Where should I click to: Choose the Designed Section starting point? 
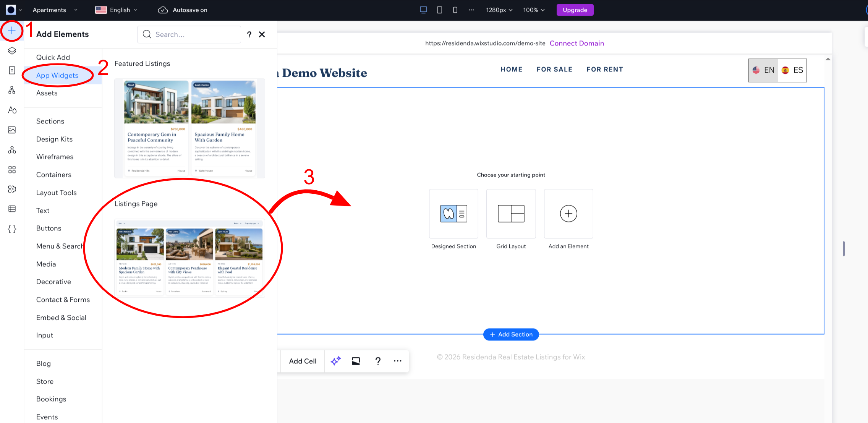point(453,214)
